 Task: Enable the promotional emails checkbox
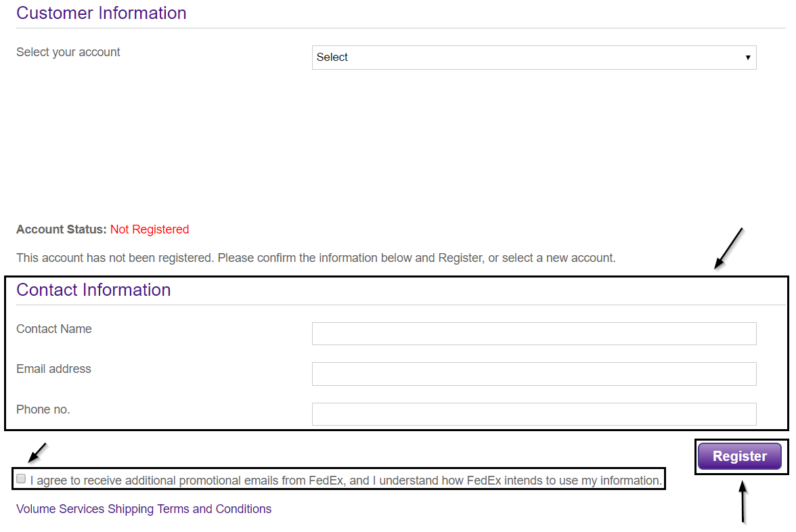pos(21,479)
